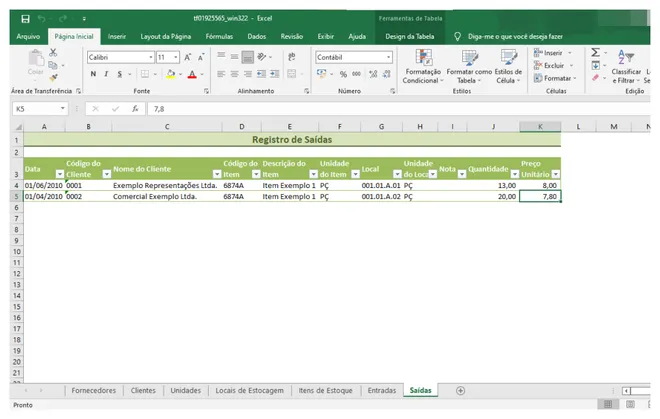The image size is (660, 419).
Task: Switch to the Layout da Página tab
Action: pyautogui.click(x=165, y=37)
